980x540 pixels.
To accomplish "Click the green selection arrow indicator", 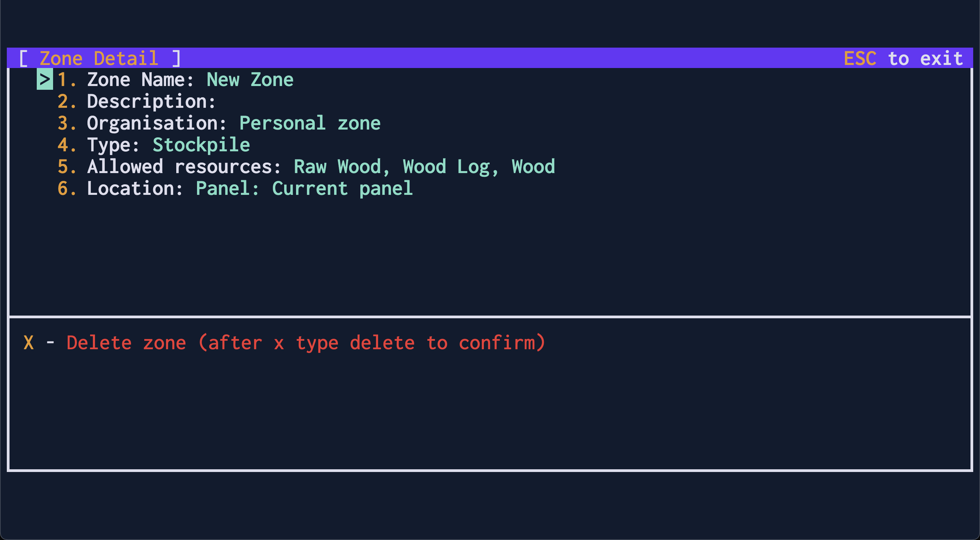I will click(45, 79).
